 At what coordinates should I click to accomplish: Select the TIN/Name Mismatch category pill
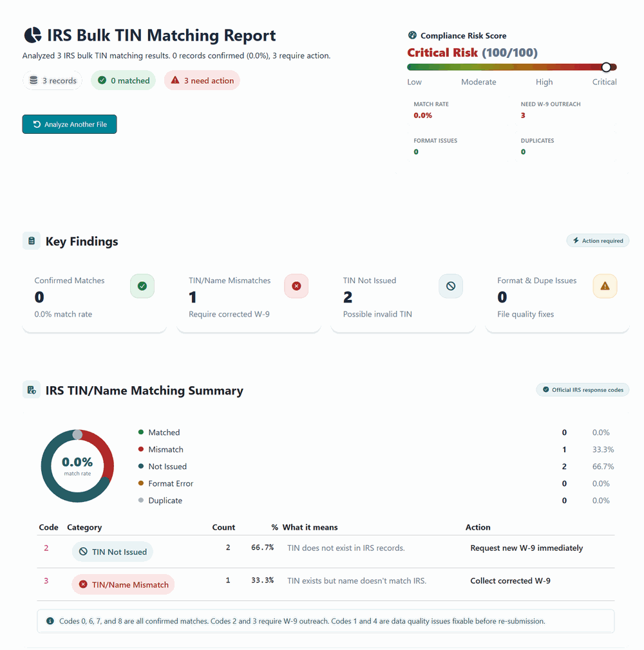[x=123, y=584]
